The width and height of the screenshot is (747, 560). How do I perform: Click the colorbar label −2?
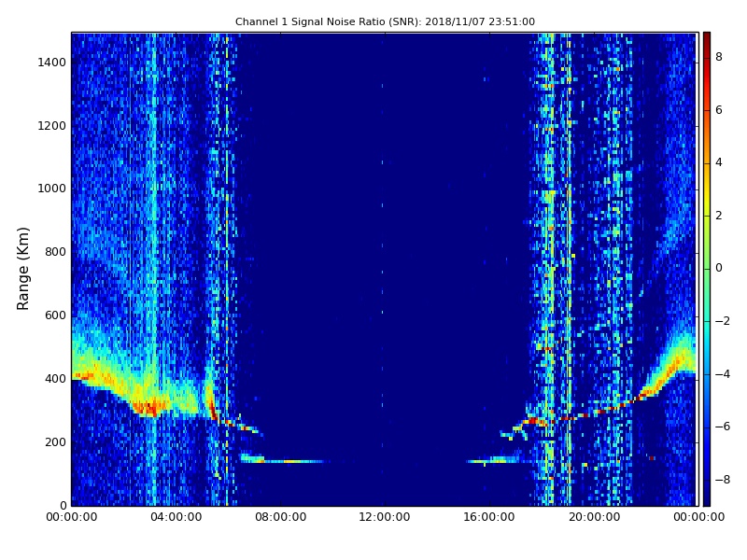pos(723,321)
